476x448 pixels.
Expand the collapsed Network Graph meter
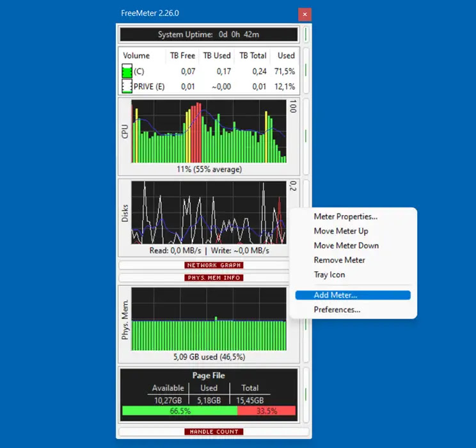click(214, 265)
